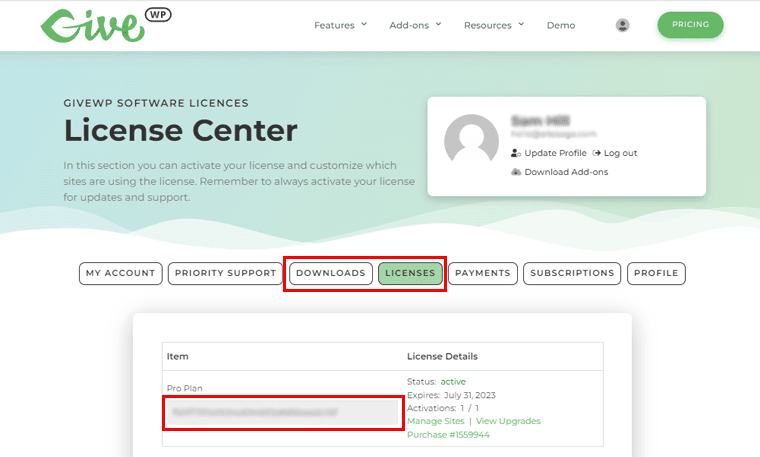This screenshot has height=457, width=760.
Task: Open the Demo page
Action: click(x=561, y=25)
